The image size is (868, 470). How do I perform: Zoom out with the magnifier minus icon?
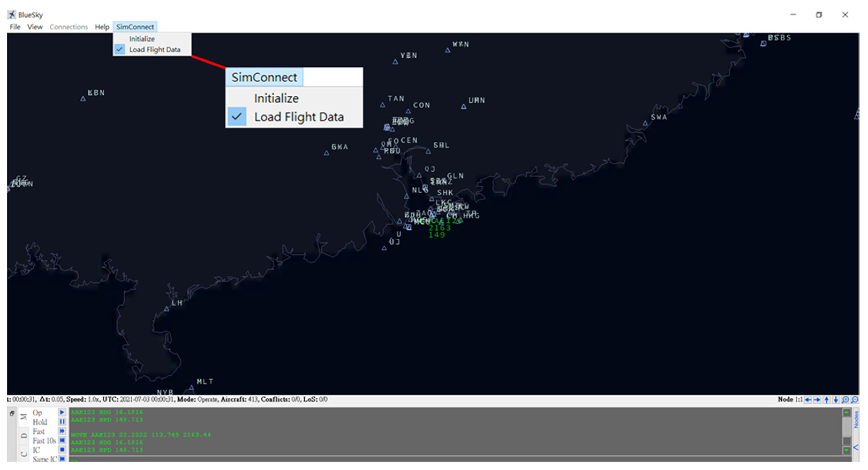click(855, 400)
